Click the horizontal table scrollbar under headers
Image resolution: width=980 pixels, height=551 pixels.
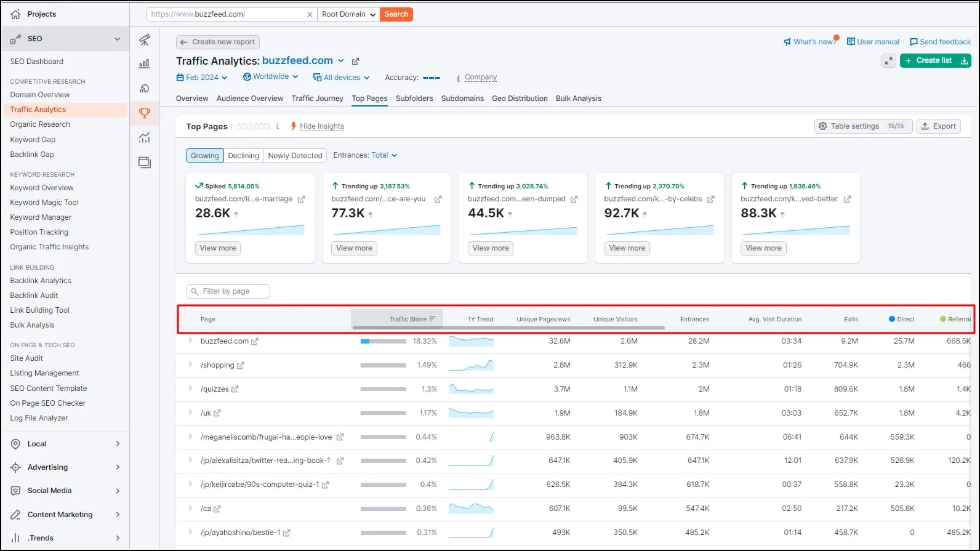click(508, 328)
